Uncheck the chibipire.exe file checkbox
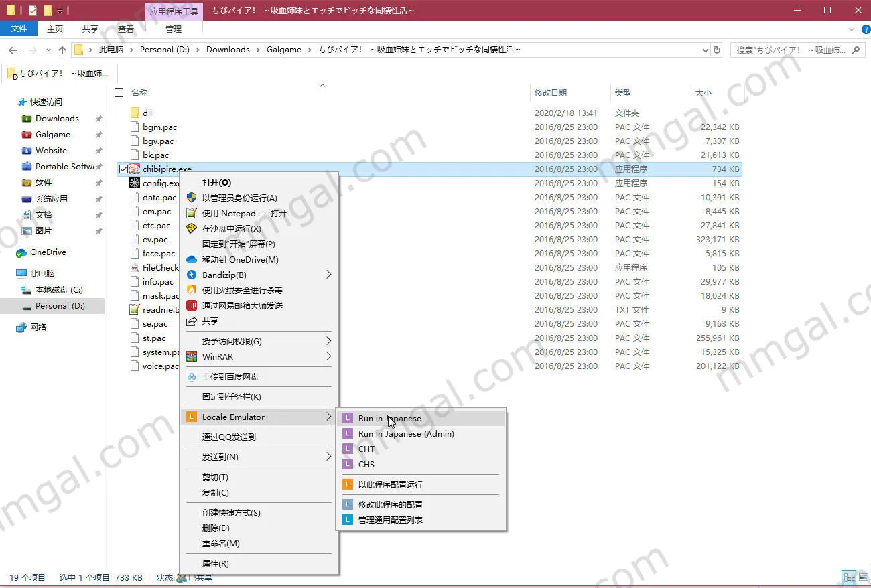The height and width of the screenshot is (588, 871). point(123,169)
